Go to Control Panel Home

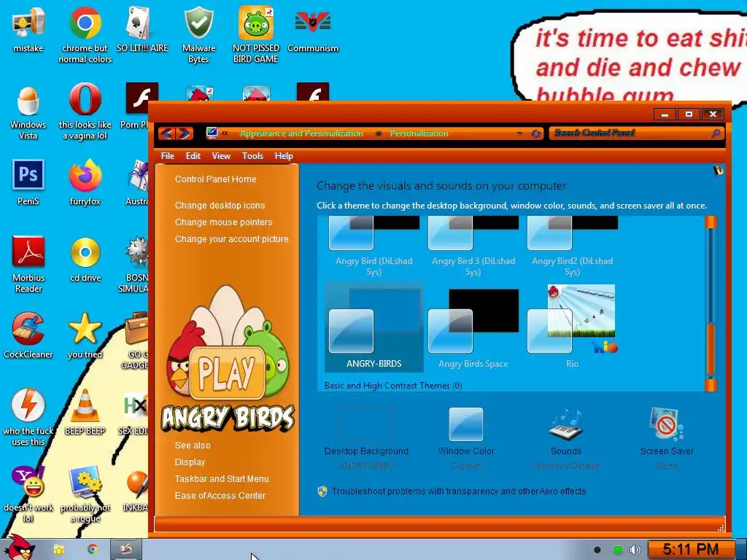pyautogui.click(x=215, y=179)
